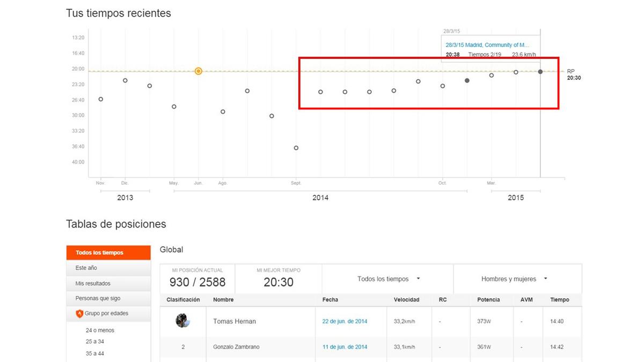This screenshot has height=362, width=644.
Task: Sort leaderboard by the Potencia column
Action: point(489,300)
